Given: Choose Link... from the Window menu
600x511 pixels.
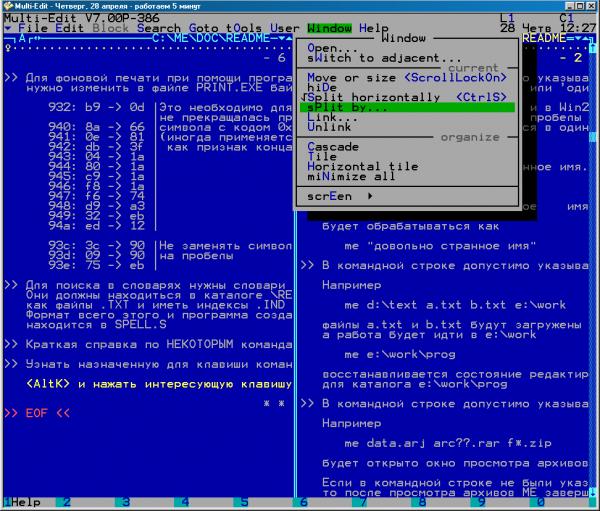Looking at the screenshot, I should tap(332, 117).
